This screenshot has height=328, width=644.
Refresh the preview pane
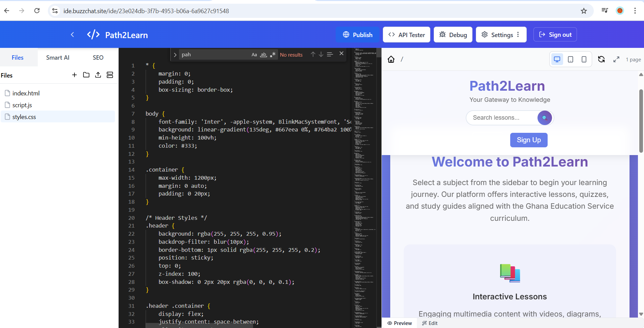coord(602,59)
